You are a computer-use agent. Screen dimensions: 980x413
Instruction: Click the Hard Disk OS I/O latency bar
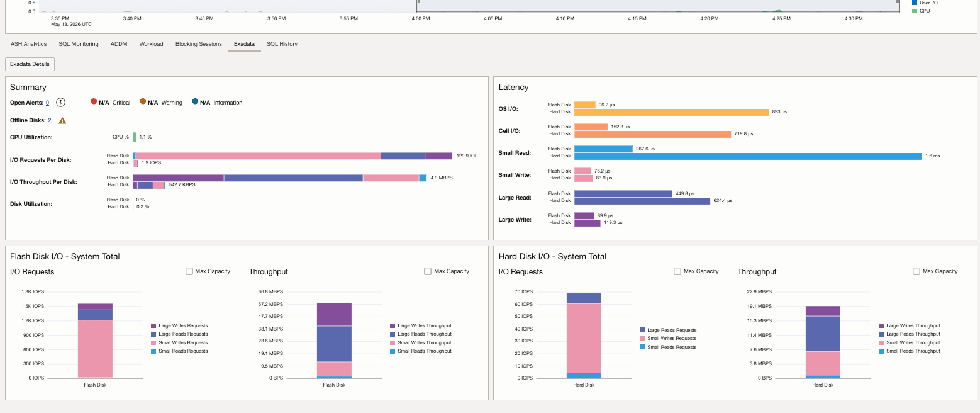click(671, 112)
